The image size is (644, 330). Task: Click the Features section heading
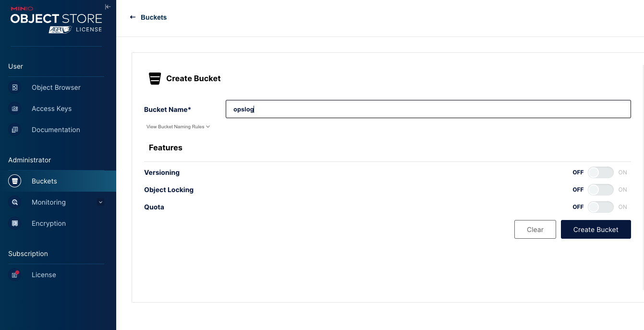[x=166, y=147]
